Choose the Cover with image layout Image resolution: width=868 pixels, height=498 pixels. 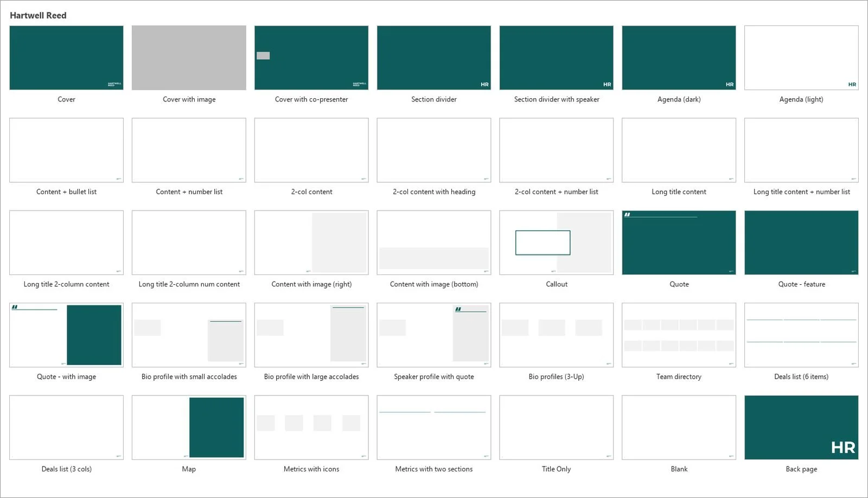tap(189, 58)
